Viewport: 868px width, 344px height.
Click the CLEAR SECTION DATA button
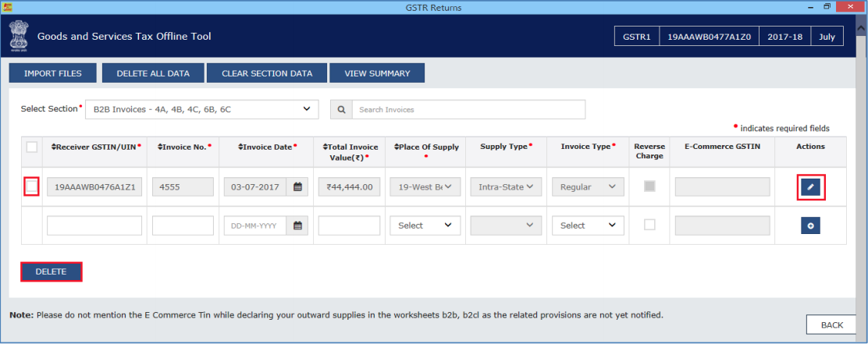point(267,73)
